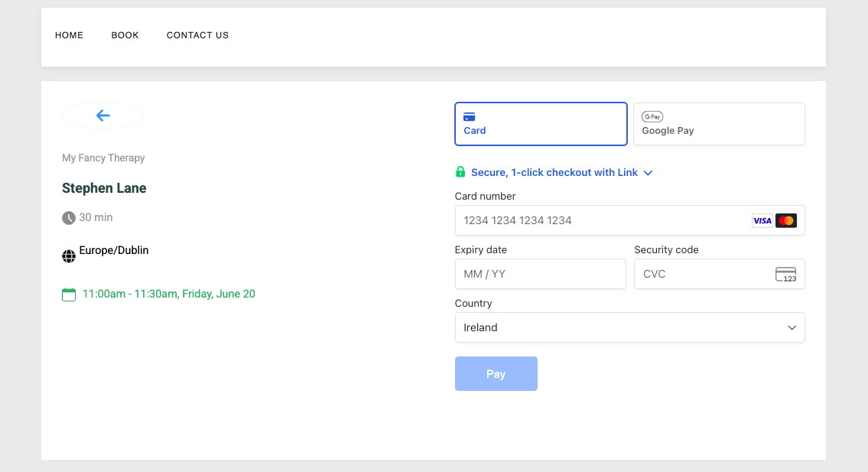Click the chevron on the Country selector
868x472 pixels.
(x=792, y=327)
